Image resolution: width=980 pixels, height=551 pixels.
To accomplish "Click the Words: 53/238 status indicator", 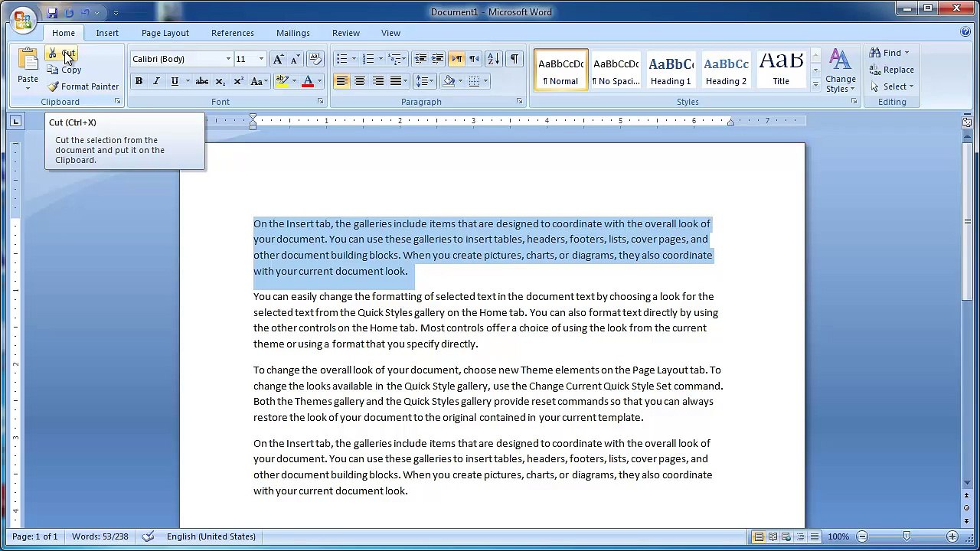I will click(100, 536).
